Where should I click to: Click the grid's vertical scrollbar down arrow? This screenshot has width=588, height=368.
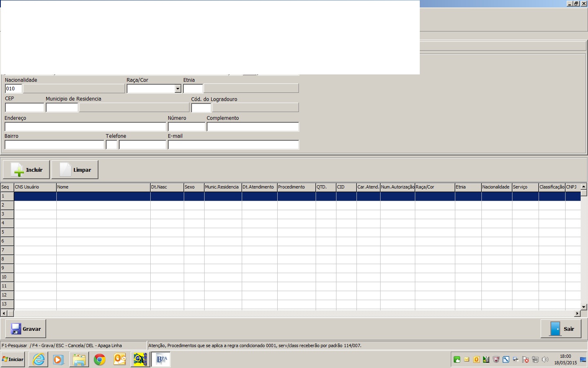pyautogui.click(x=584, y=307)
